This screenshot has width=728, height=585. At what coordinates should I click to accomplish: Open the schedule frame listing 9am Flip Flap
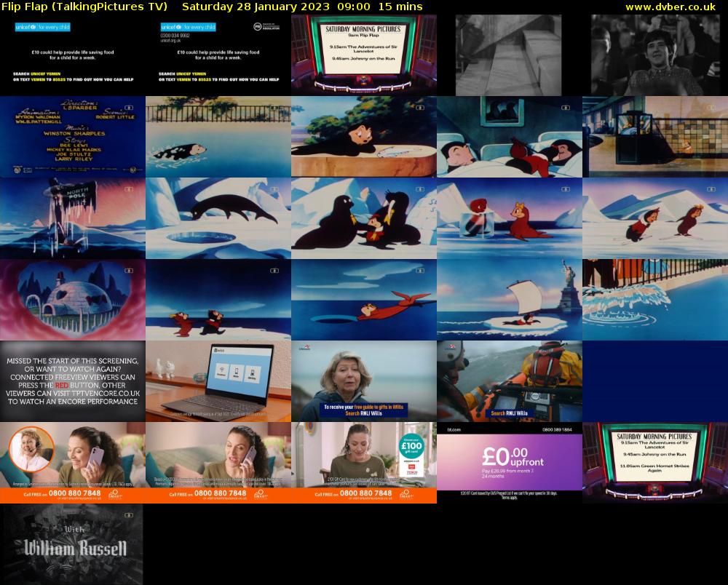(x=364, y=55)
